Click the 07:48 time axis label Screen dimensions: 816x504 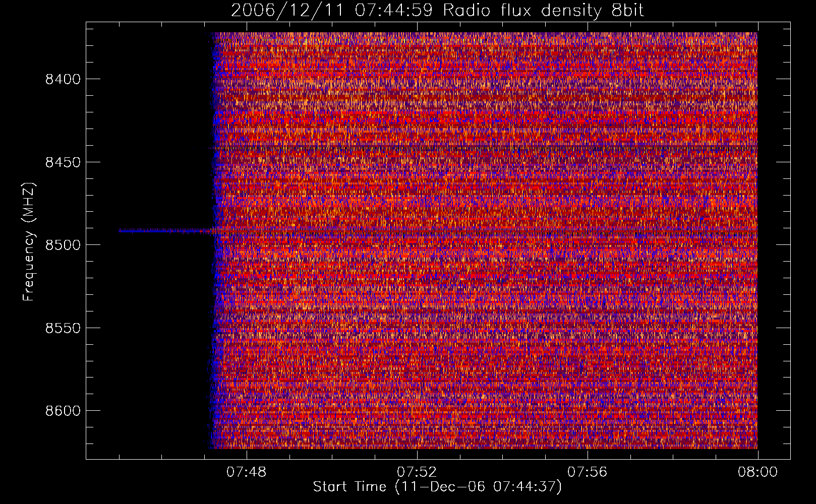(247, 472)
